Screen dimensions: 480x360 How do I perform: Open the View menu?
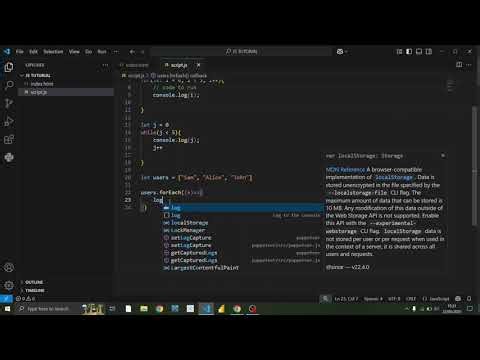point(74,52)
